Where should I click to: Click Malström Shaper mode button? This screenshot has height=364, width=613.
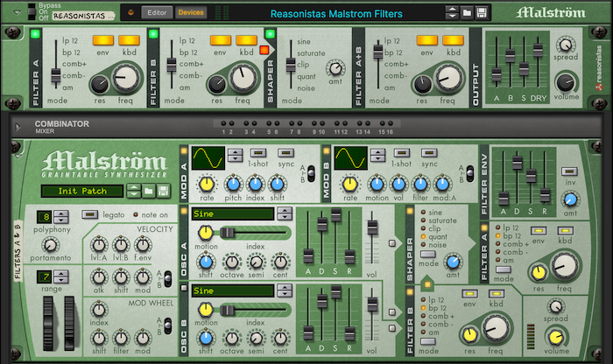click(x=428, y=255)
